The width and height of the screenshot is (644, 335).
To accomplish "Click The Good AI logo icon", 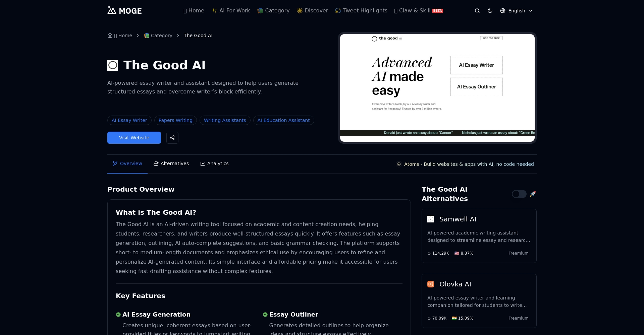I will (113, 65).
